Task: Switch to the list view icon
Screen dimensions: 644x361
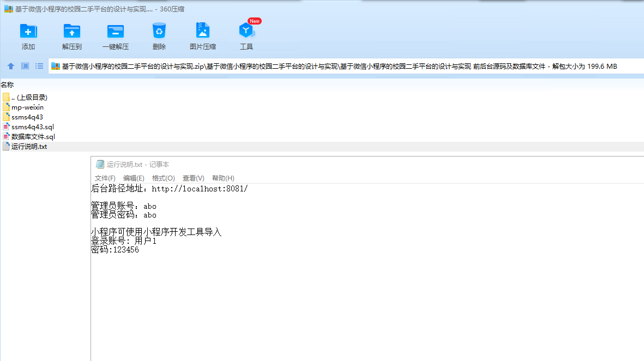Action: click(x=39, y=66)
